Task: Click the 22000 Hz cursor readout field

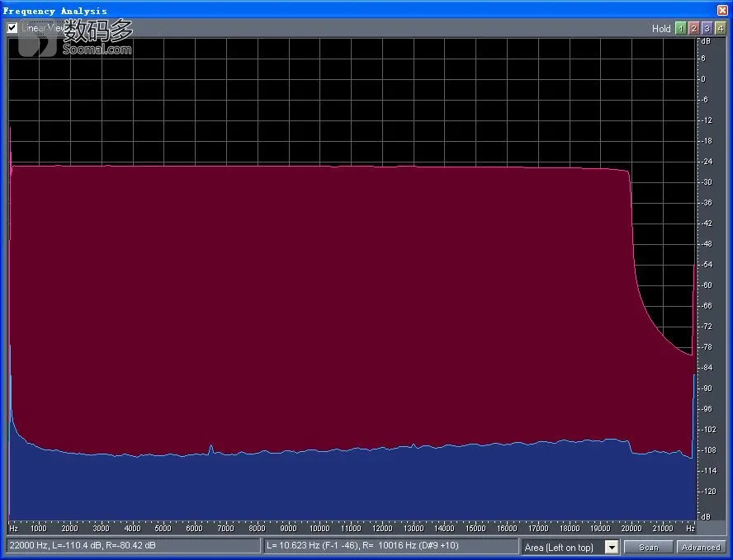Action: coord(133,545)
